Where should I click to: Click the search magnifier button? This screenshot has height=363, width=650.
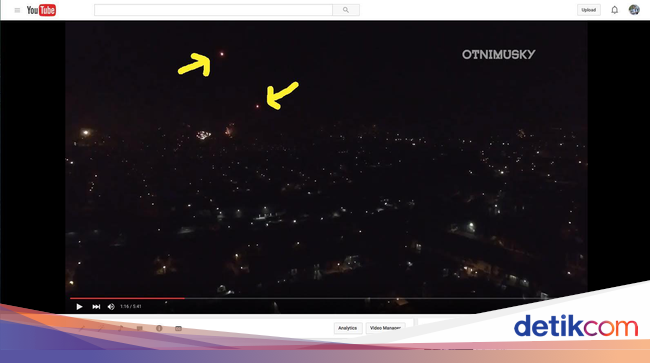point(346,10)
